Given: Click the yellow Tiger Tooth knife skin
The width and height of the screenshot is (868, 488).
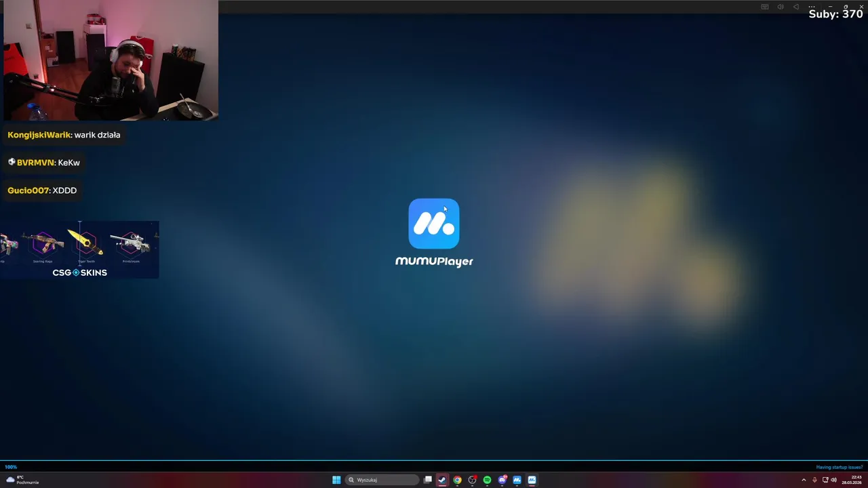Looking at the screenshot, I should 85,243.
